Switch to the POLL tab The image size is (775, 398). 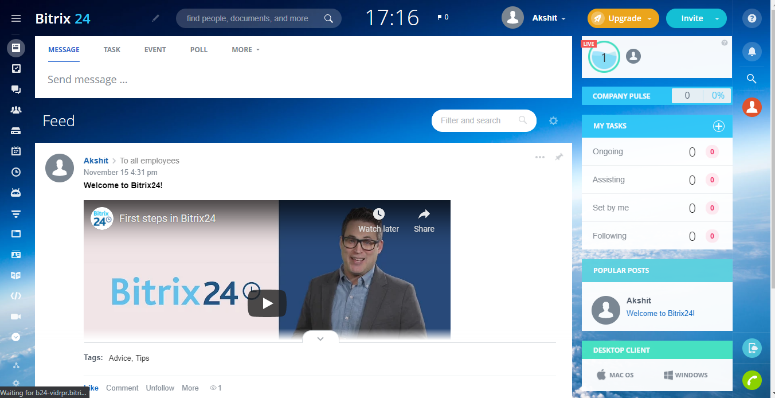[199, 49]
